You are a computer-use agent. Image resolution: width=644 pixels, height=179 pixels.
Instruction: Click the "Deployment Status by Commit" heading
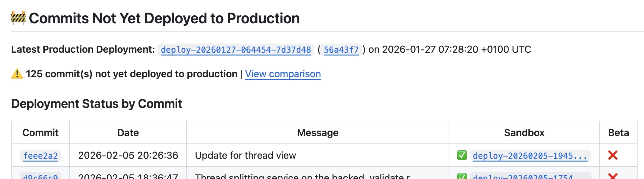pos(97,104)
